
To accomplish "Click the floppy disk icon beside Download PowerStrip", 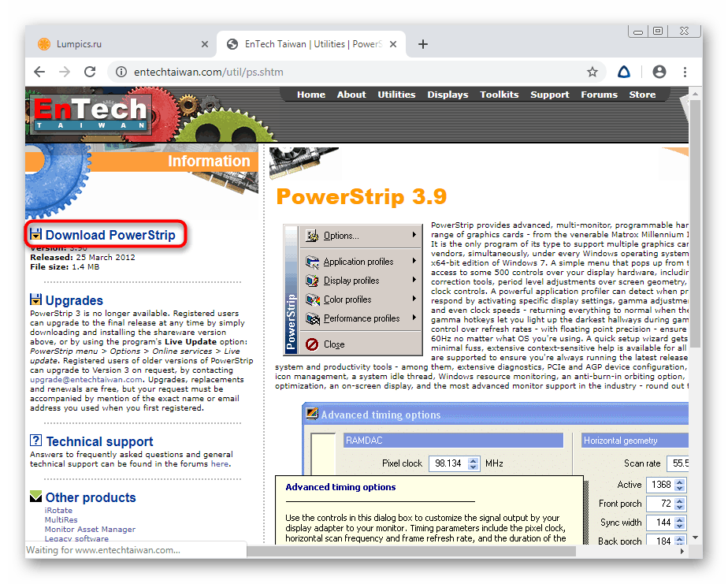I will pos(35,234).
